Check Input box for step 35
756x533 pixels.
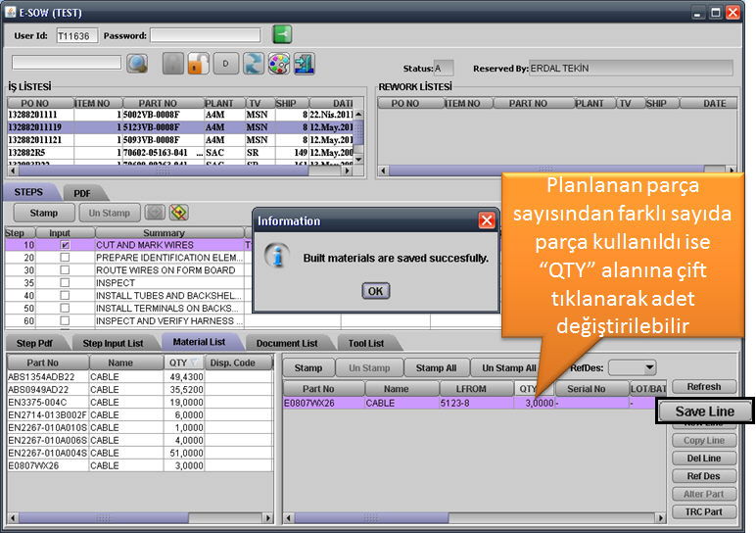pyautogui.click(x=65, y=282)
